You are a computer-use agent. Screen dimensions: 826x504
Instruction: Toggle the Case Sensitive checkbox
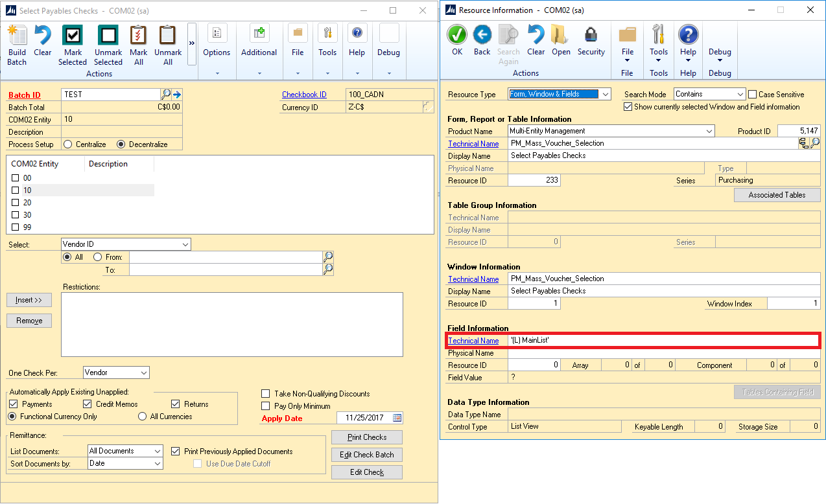[753, 95]
